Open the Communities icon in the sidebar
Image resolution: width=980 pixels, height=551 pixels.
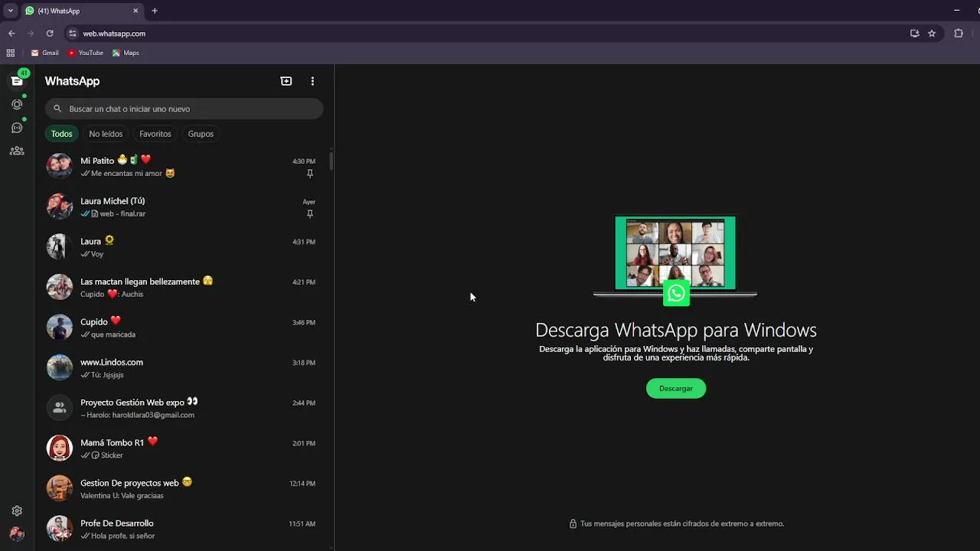pyautogui.click(x=17, y=151)
